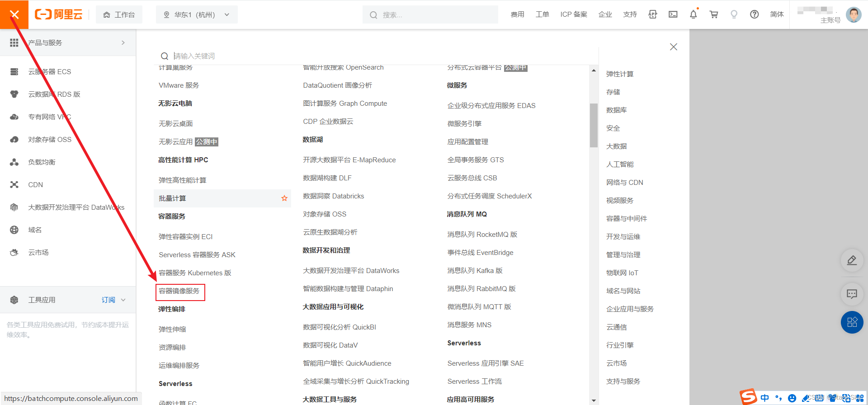The height and width of the screenshot is (405, 868).
Task: Jump to 人工智能 category
Action: point(620,164)
